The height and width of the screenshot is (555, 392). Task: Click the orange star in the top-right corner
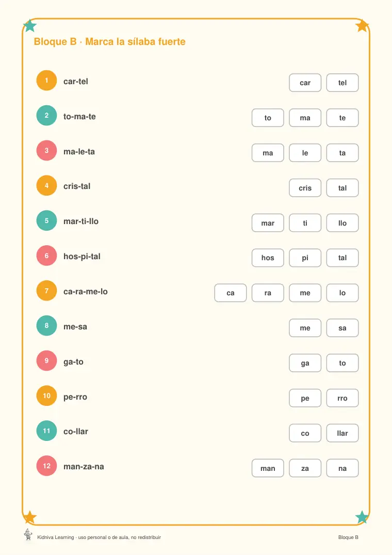(362, 25)
